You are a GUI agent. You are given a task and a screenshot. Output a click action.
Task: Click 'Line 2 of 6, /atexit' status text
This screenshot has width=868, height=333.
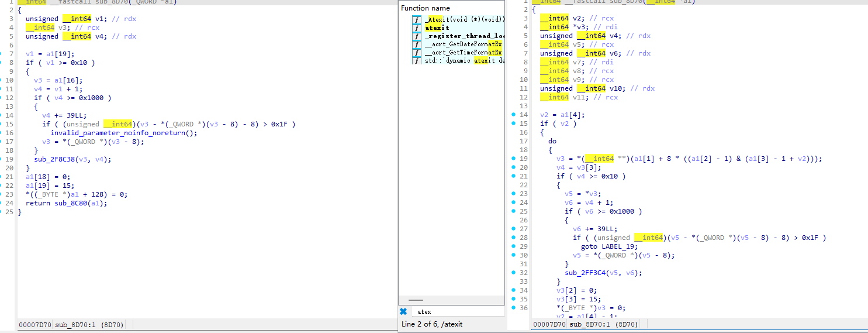[431, 324]
